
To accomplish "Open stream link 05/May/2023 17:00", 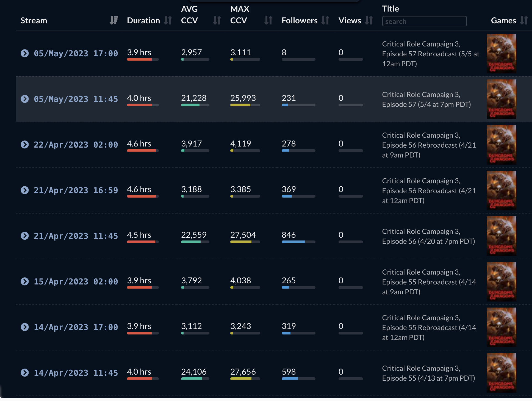I will pos(76,53).
